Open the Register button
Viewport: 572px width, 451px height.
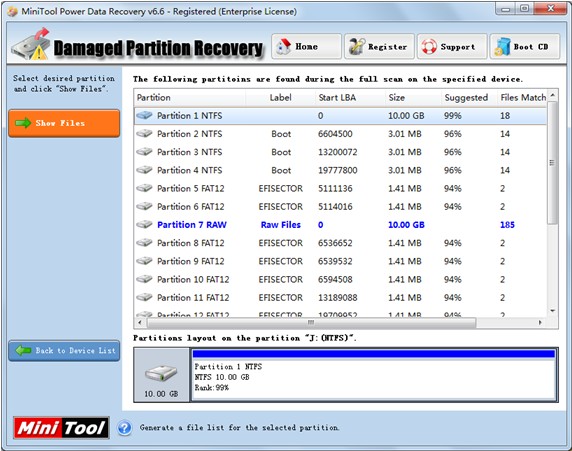pyautogui.click(x=379, y=46)
